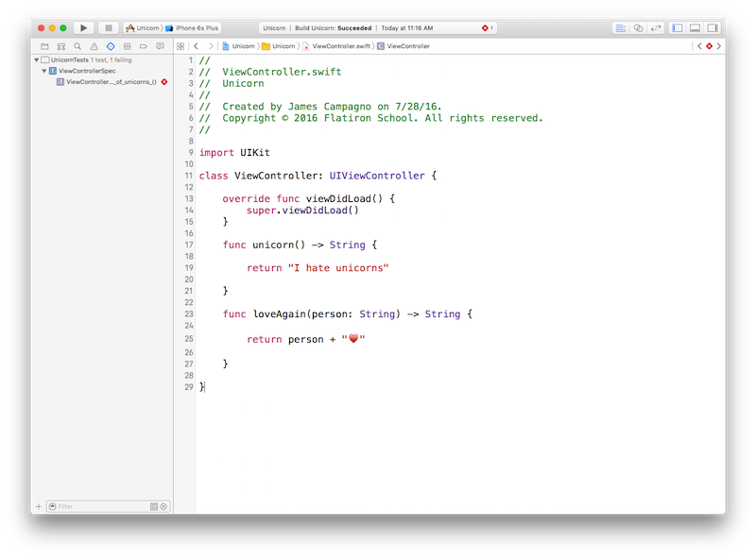Jump to previous issue arrow
This screenshot has height=558, width=756.
click(699, 46)
